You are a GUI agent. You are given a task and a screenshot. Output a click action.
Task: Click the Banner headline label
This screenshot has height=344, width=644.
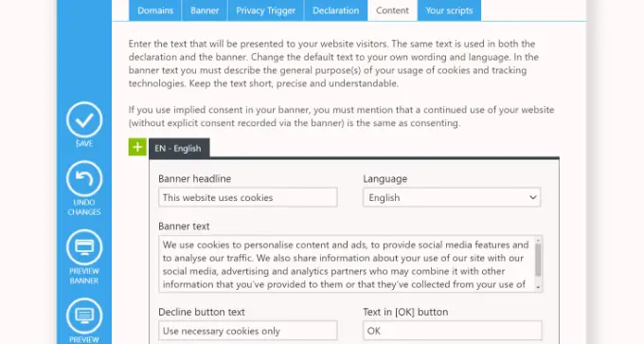point(195,179)
